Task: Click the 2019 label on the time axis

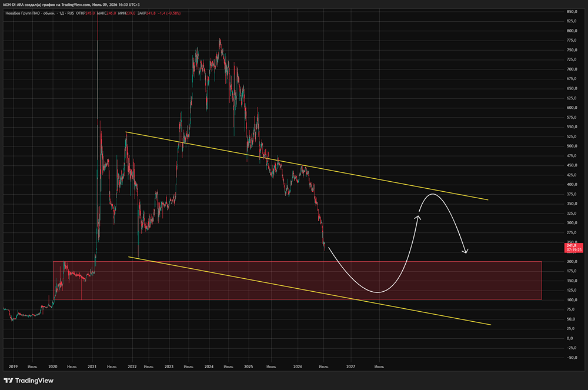Action: point(13,366)
